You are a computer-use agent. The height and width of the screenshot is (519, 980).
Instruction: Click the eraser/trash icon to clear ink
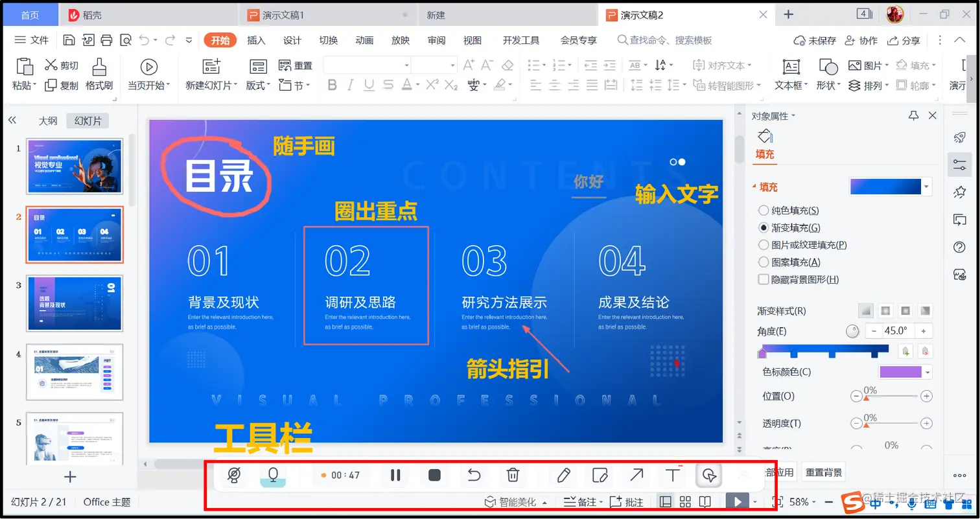512,475
